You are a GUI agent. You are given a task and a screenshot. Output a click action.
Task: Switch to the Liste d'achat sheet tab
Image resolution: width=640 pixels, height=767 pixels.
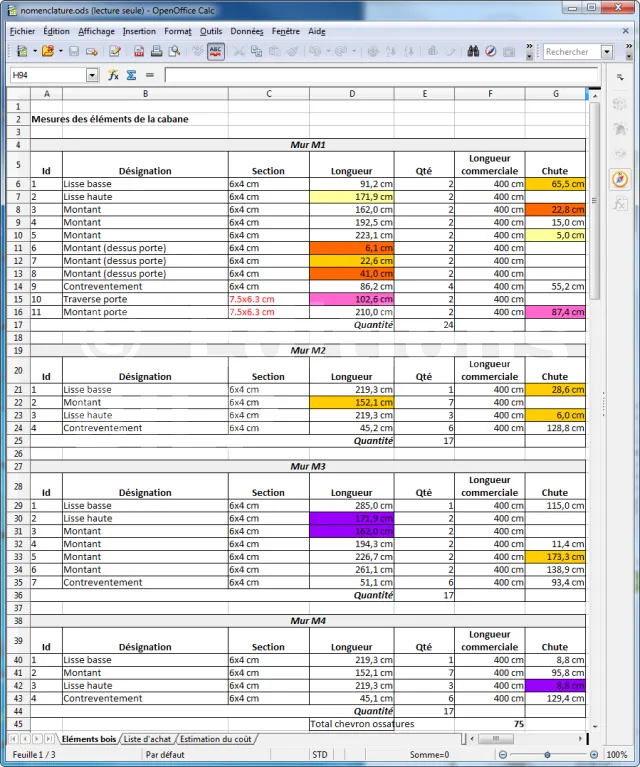[147, 739]
